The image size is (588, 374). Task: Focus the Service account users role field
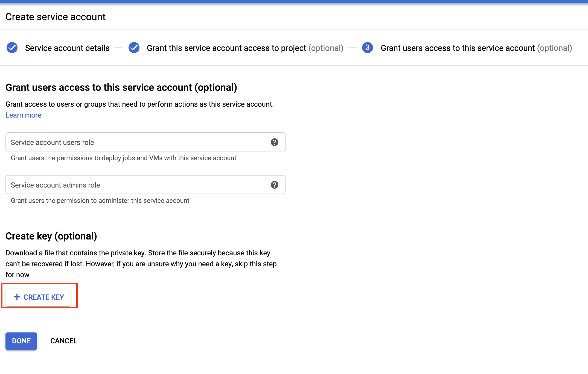point(137,142)
